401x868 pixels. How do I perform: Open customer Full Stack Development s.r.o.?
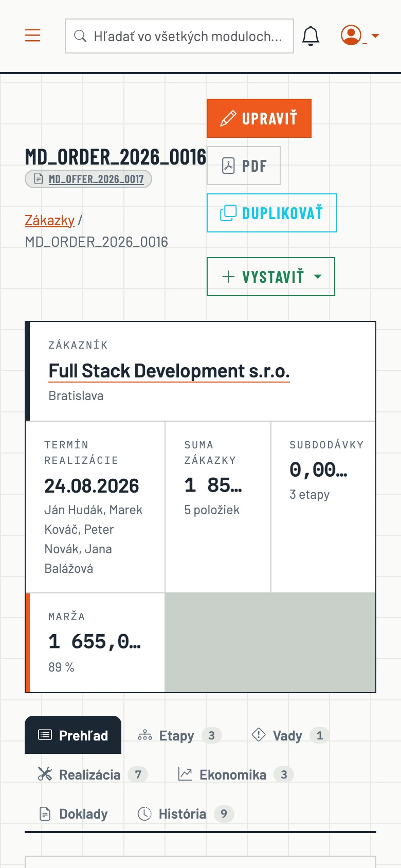click(169, 371)
